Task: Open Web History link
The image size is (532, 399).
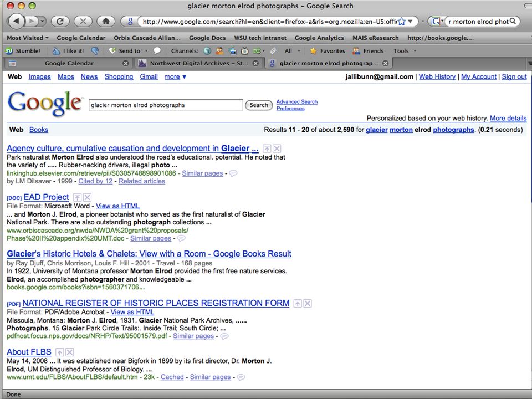Action: tap(437, 76)
